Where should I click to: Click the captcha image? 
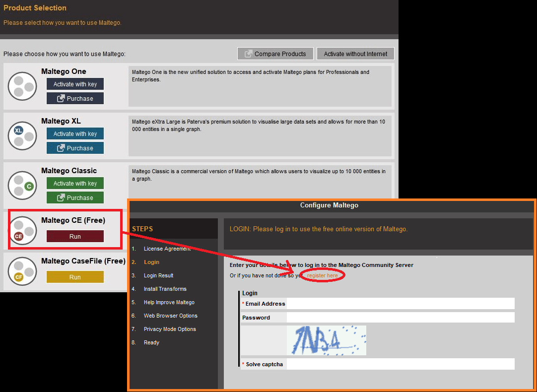[x=327, y=340]
